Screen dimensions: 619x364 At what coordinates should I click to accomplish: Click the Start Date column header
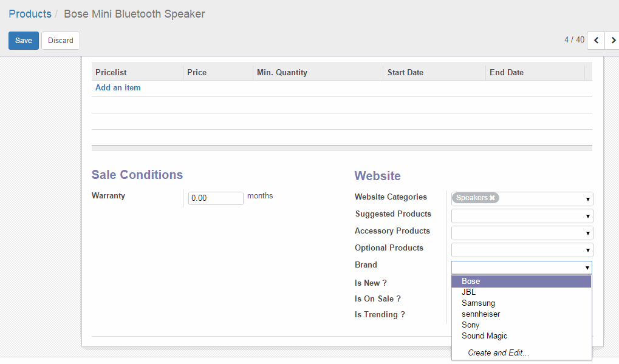(434, 73)
